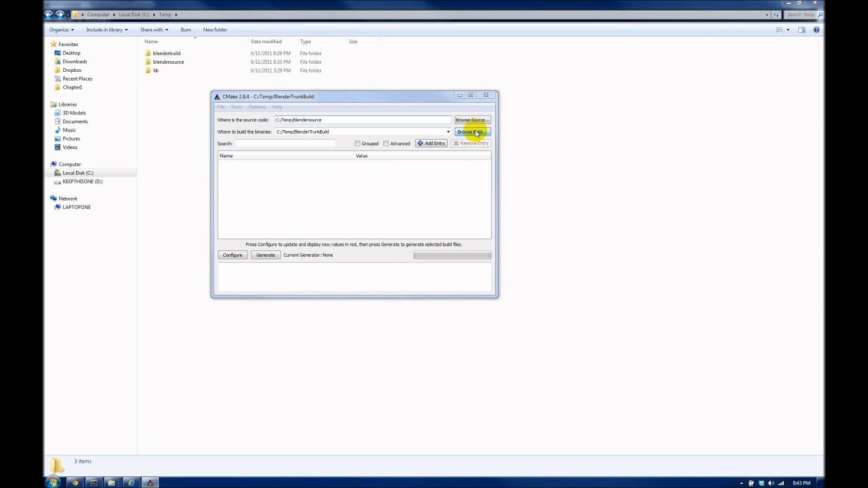
Task: Click the Configure button in CMake
Action: tap(233, 256)
